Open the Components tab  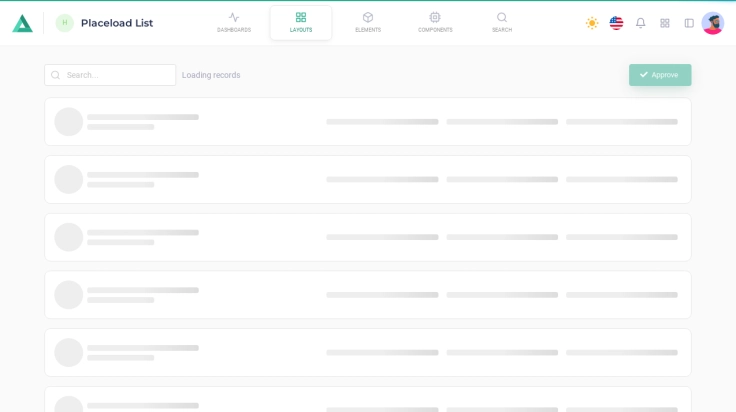pos(435,22)
